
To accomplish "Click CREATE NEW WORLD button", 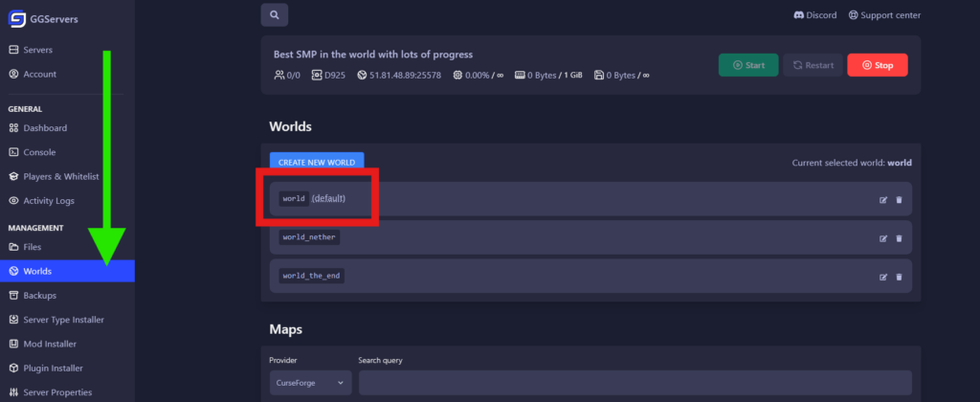I will coord(317,163).
